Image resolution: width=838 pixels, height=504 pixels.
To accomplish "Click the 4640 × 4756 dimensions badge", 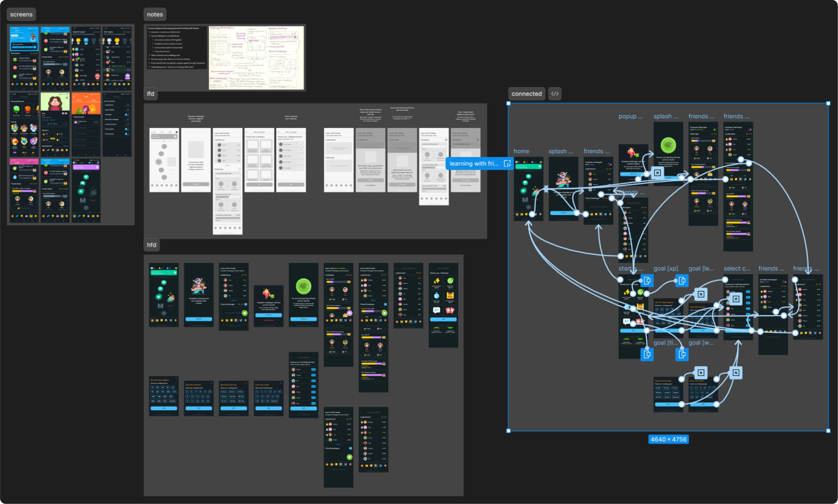I will 668,439.
